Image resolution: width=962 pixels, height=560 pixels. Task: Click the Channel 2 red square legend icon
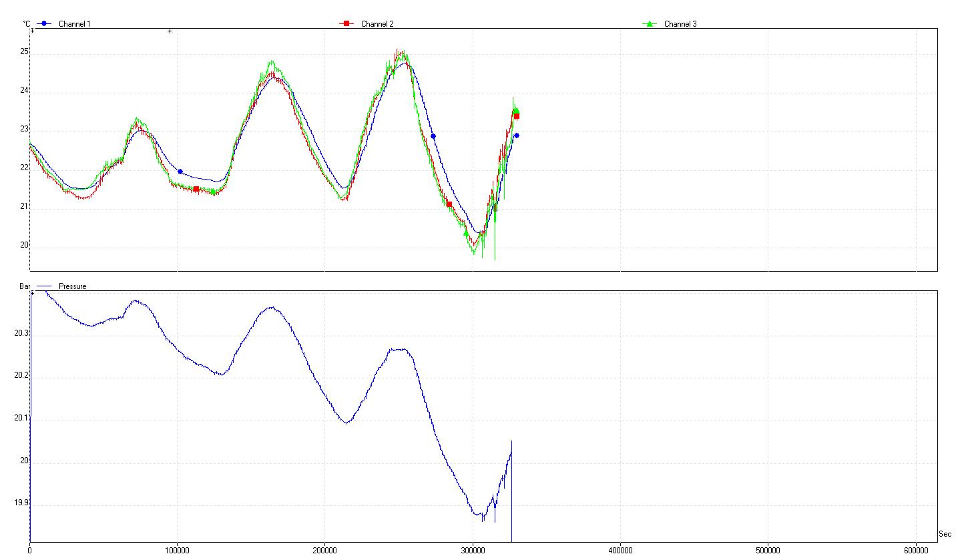[346, 23]
